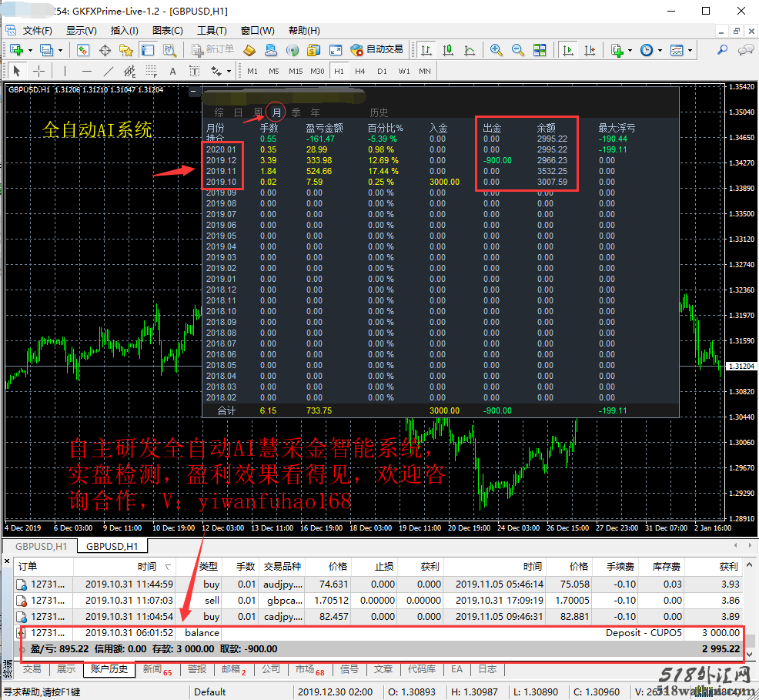Open the 图表(C) menu
This screenshot has width=759, height=700.
point(167,31)
